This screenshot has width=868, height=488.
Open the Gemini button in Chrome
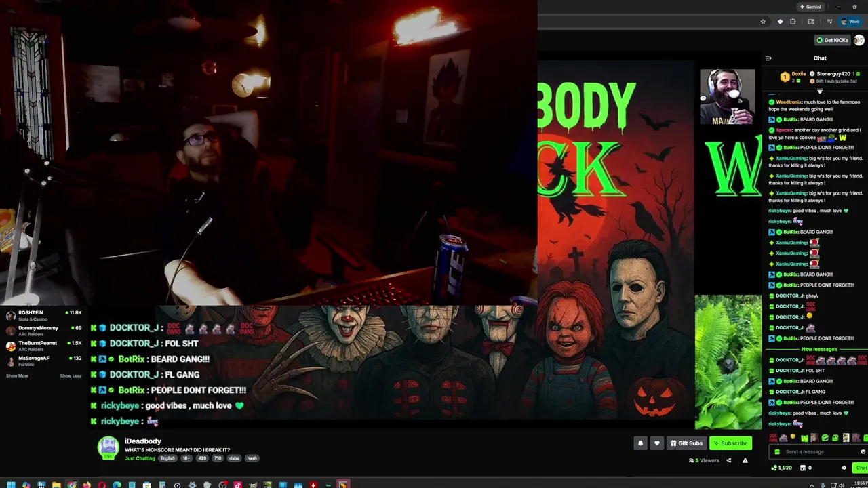[810, 7]
